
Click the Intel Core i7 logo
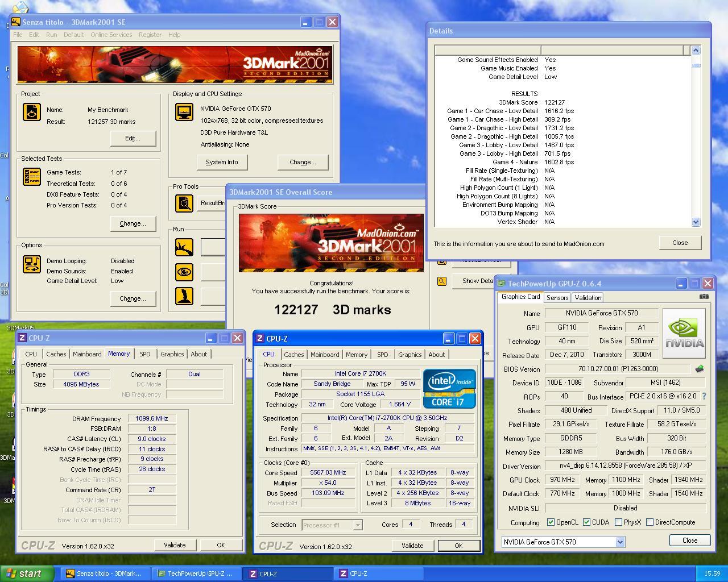point(449,388)
